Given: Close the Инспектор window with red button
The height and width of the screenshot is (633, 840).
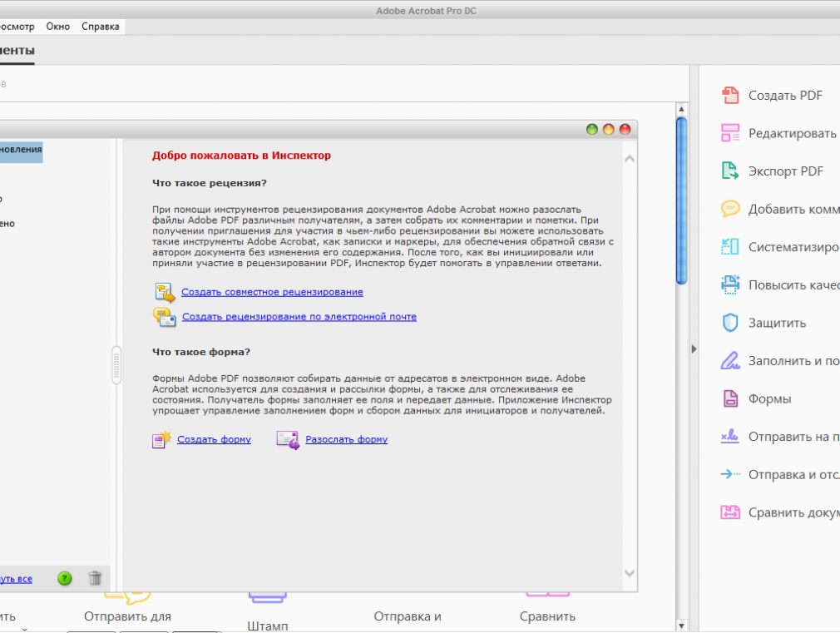Looking at the screenshot, I should [625, 129].
